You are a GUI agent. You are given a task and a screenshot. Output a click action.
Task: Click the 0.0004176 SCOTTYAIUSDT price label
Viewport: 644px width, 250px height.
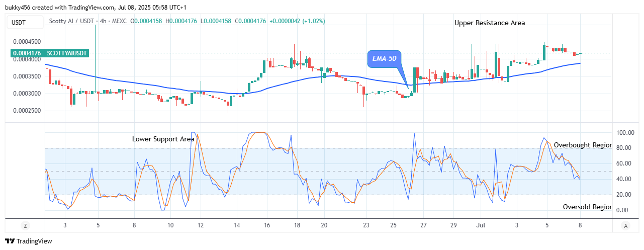click(50, 53)
